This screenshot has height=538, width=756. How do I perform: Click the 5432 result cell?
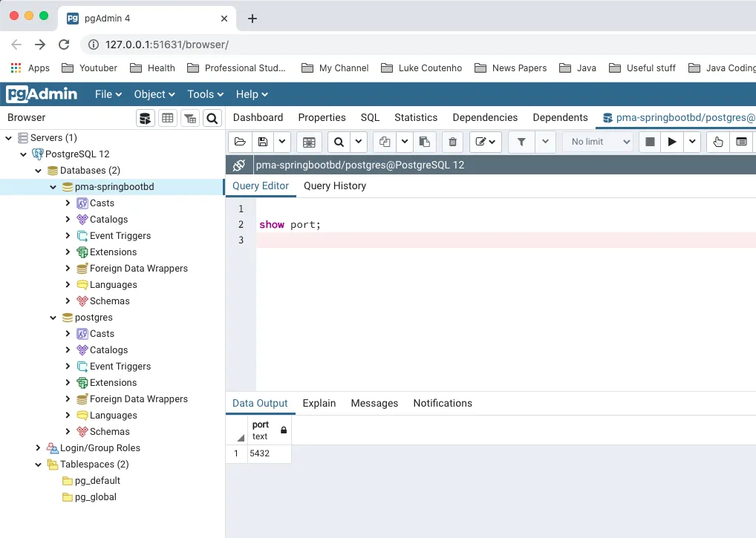[269, 453]
